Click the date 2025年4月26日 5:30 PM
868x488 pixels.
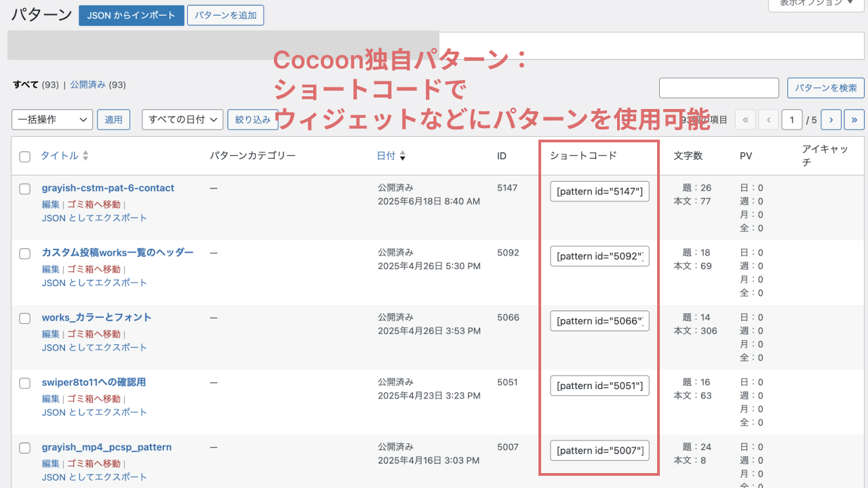point(429,266)
